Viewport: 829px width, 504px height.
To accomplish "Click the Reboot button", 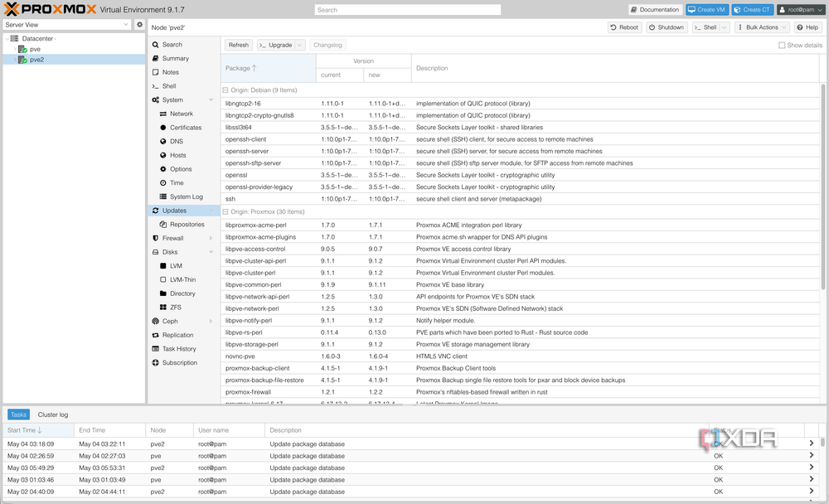I will click(624, 27).
